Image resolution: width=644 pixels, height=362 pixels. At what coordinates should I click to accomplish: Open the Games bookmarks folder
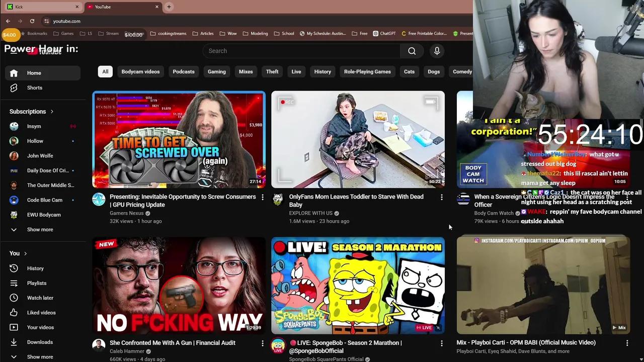pos(63,34)
